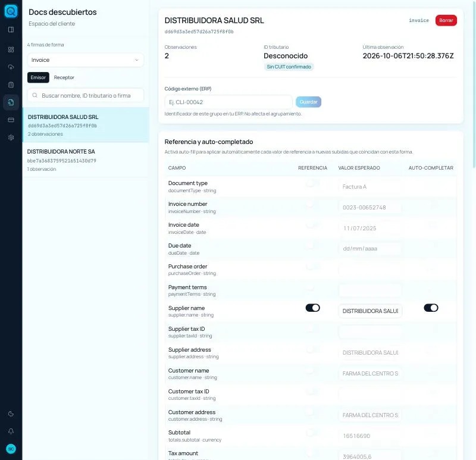This screenshot has height=460, width=476.
Task: Click the Customer address expected value field
Action: coord(370,415)
